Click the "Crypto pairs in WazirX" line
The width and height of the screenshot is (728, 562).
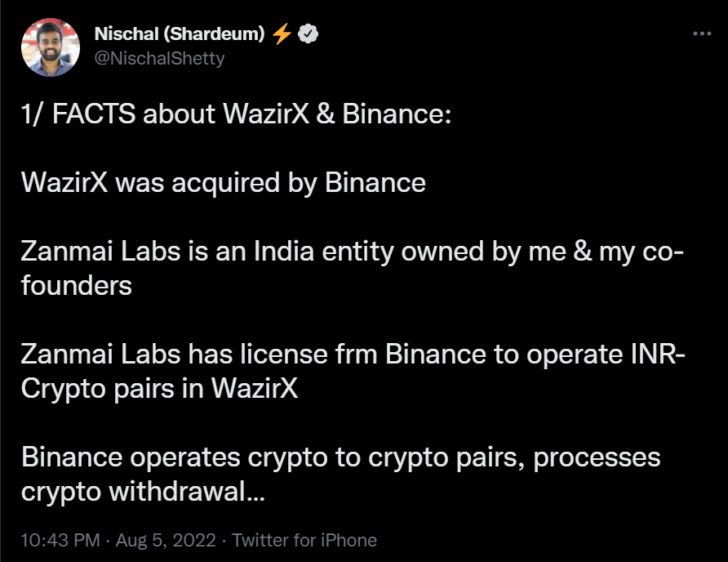(159, 389)
